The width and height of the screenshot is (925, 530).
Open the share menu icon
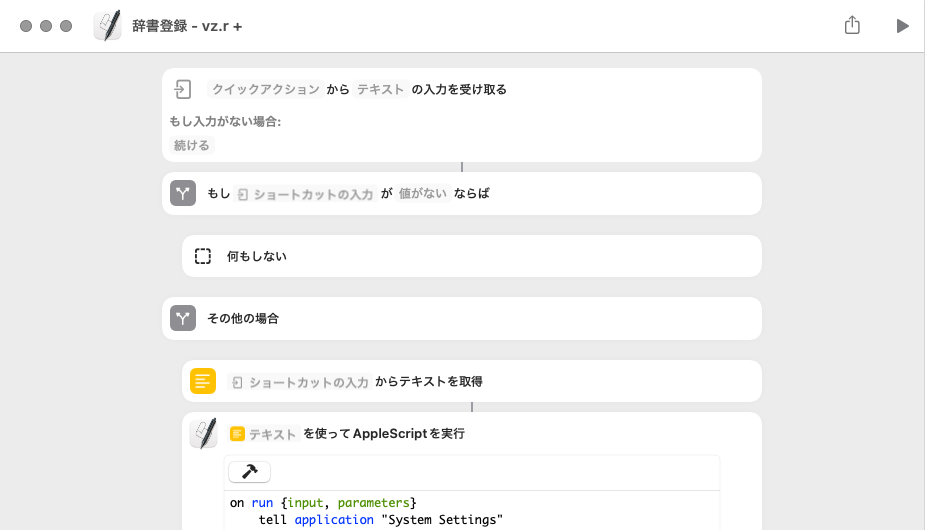tap(852, 26)
